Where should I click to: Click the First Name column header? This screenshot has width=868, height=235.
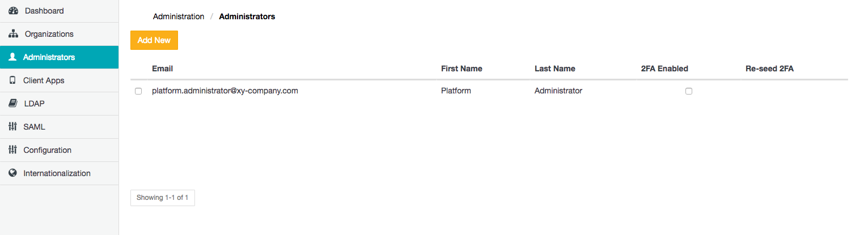point(461,69)
